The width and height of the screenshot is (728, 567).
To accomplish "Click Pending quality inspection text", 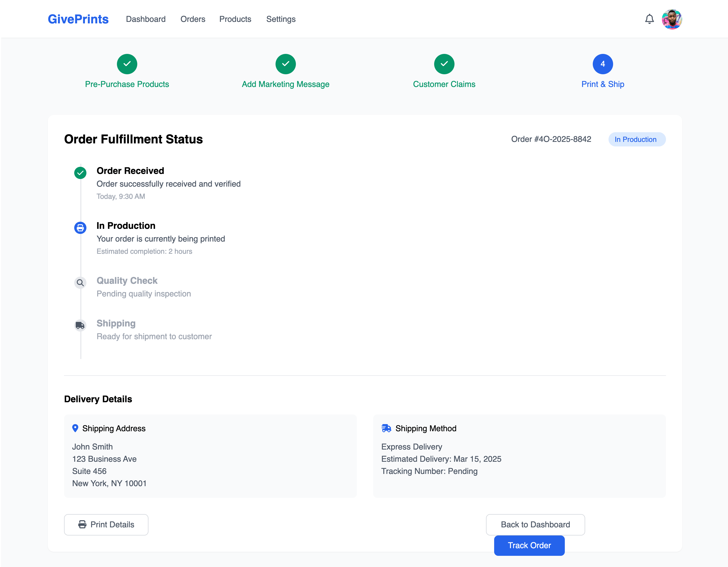I will (x=144, y=294).
